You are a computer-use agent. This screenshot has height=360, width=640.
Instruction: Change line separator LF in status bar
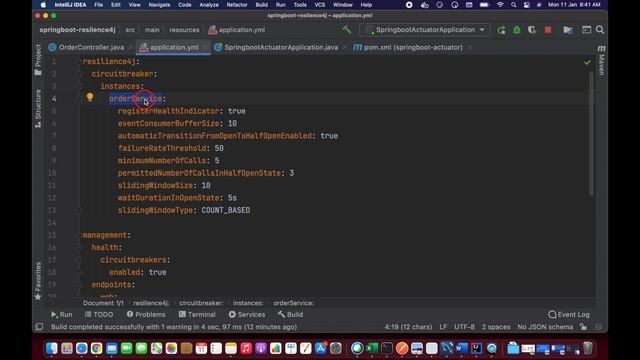[443, 327]
